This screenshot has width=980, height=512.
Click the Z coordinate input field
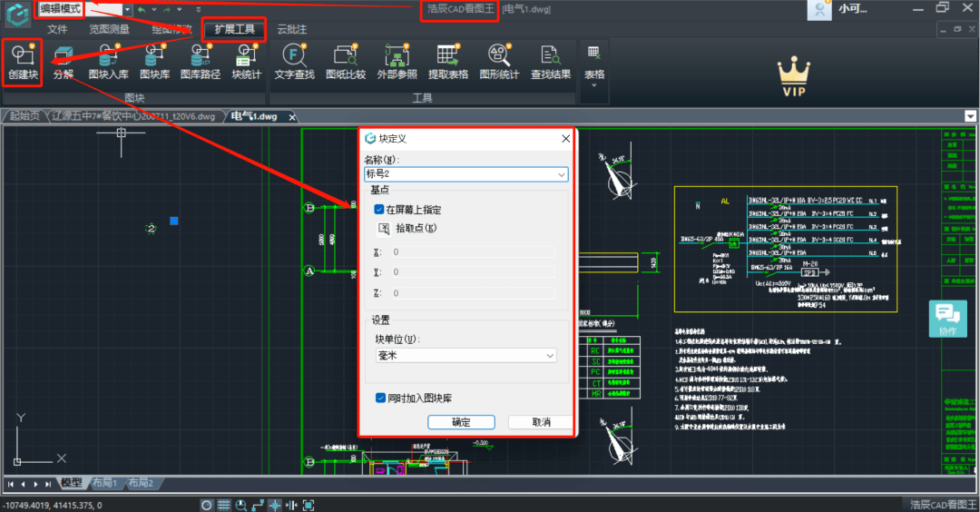[x=473, y=293]
